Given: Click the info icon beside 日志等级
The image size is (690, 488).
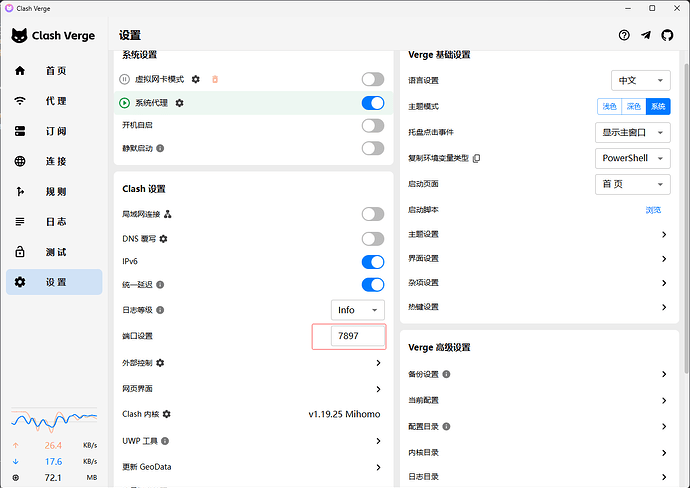Looking at the screenshot, I should [160, 310].
